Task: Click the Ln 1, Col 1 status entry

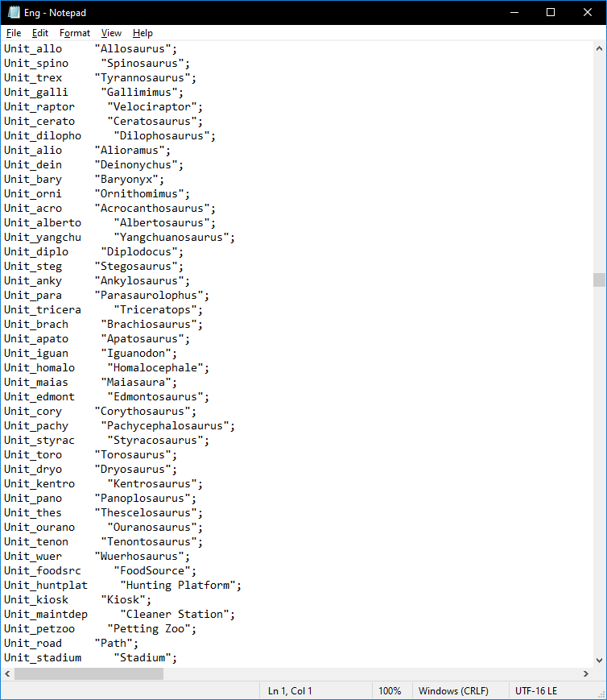Action: (x=290, y=691)
